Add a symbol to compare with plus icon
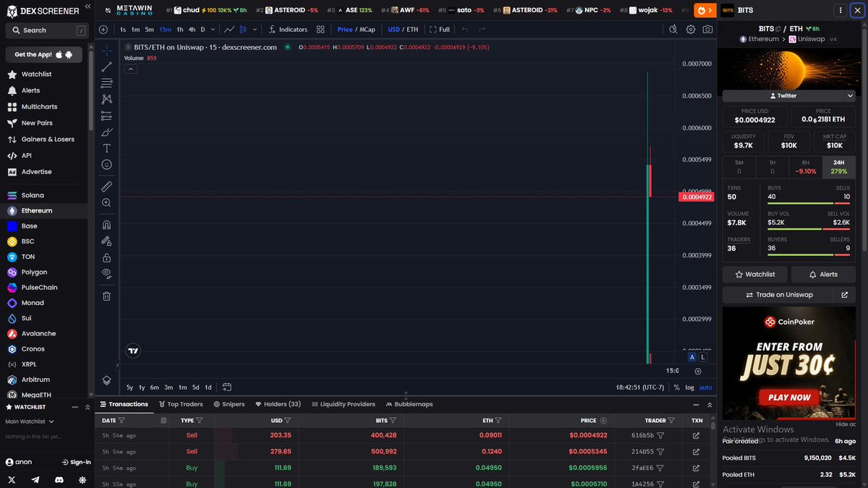868x488 pixels. coord(103,30)
